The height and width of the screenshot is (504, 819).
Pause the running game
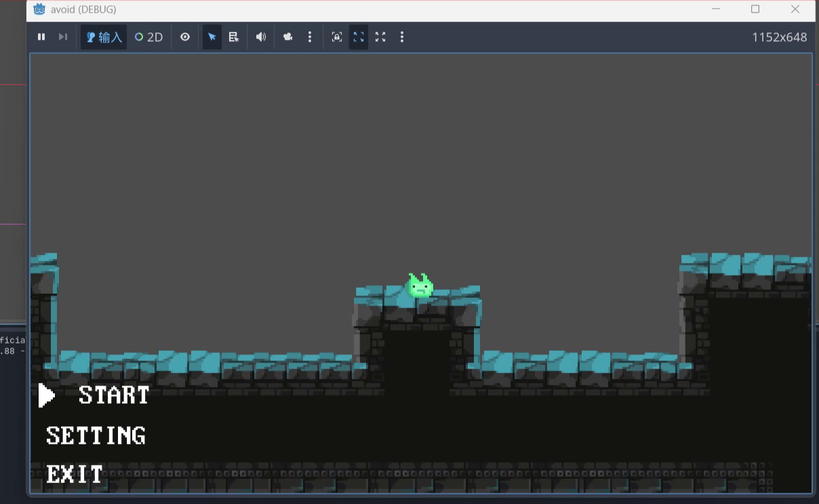tap(41, 37)
